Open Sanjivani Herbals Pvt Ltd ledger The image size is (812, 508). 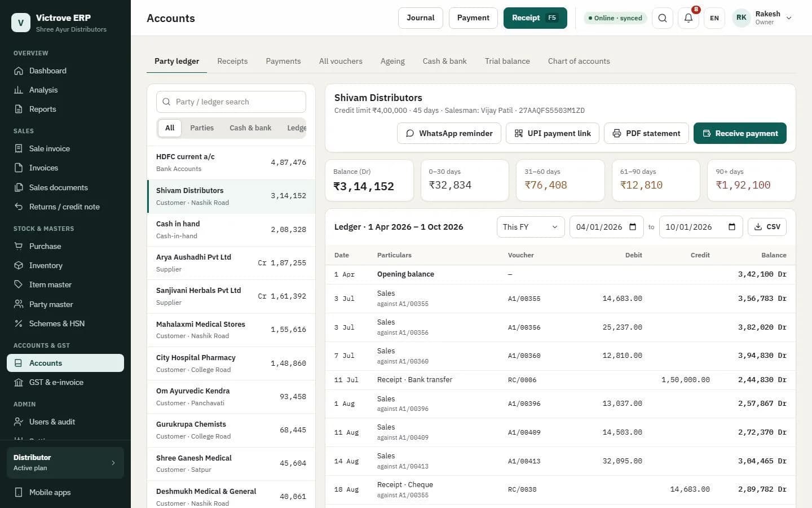point(231,296)
